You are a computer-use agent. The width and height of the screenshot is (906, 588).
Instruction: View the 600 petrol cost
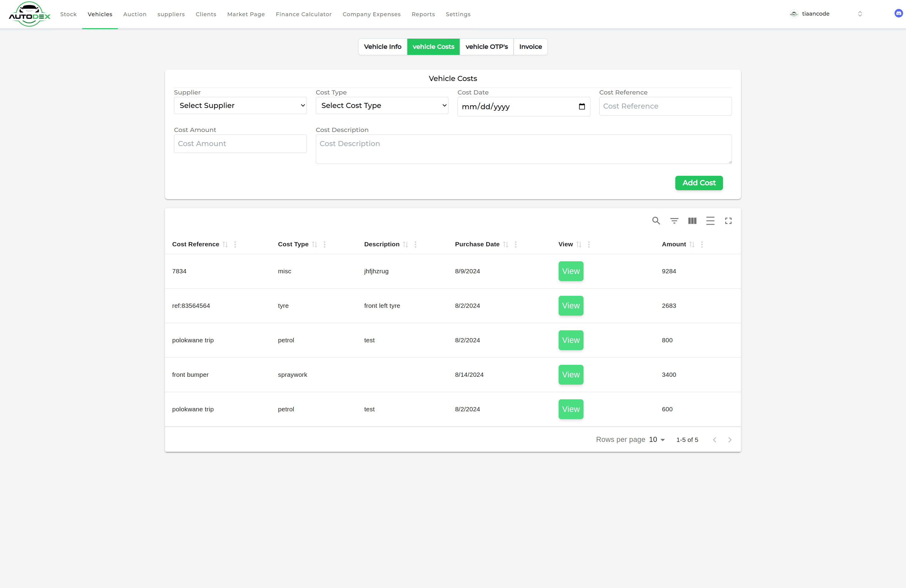coord(571,409)
